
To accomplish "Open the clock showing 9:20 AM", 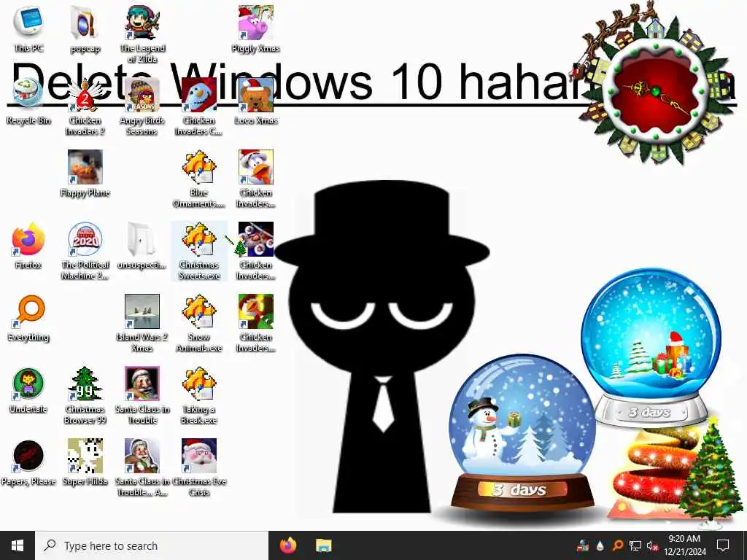I will (x=684, y=545).
